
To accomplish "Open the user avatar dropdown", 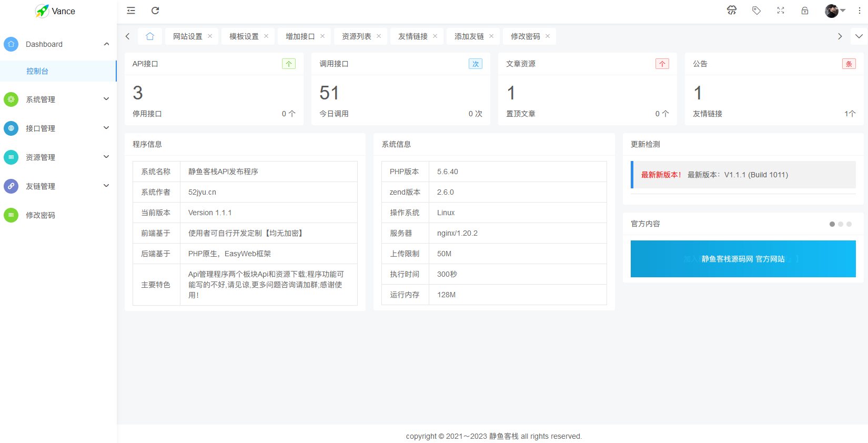I will pos(834,11).
